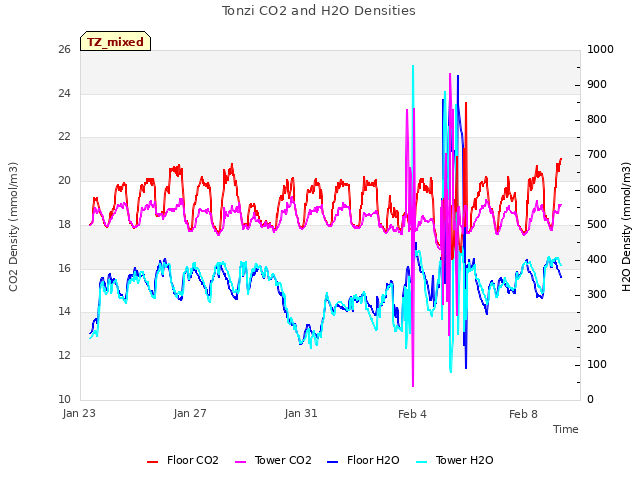
Task: Click the 200 value on H2O axis
Action: click(597, 329)
